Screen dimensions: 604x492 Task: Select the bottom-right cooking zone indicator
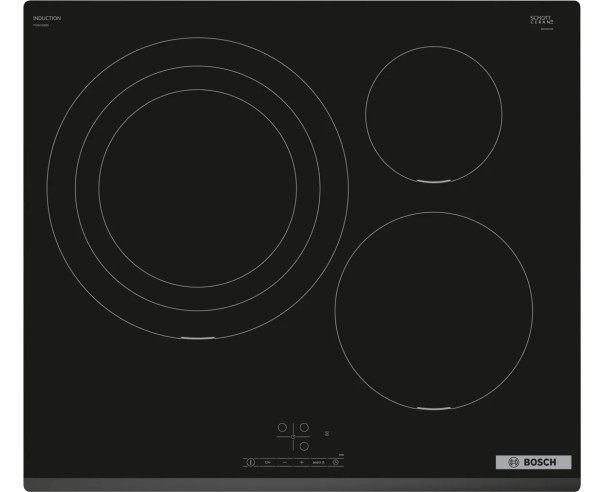[304, 446]
